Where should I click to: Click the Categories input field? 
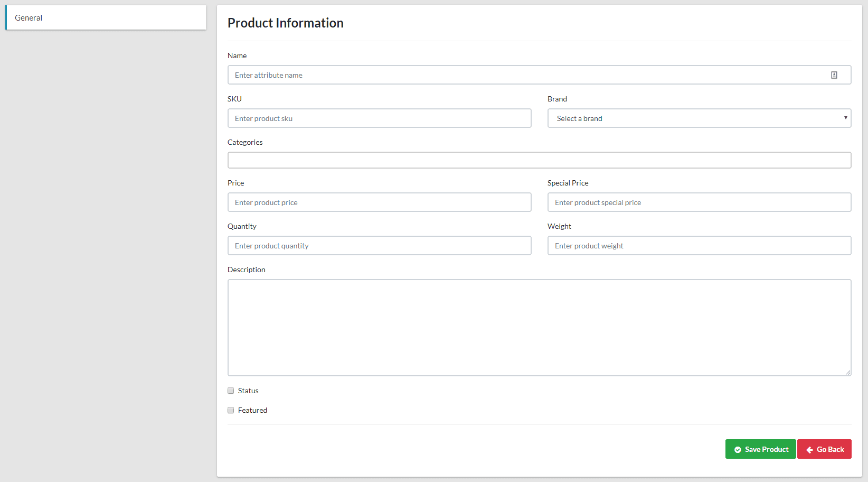coord(539,160)
